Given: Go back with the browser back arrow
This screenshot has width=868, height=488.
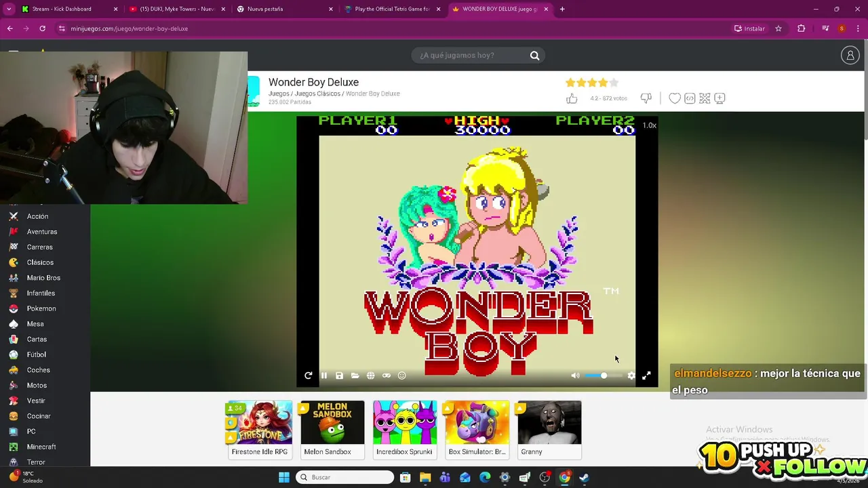Looking at the screenshot, I should tap(9, 28).
